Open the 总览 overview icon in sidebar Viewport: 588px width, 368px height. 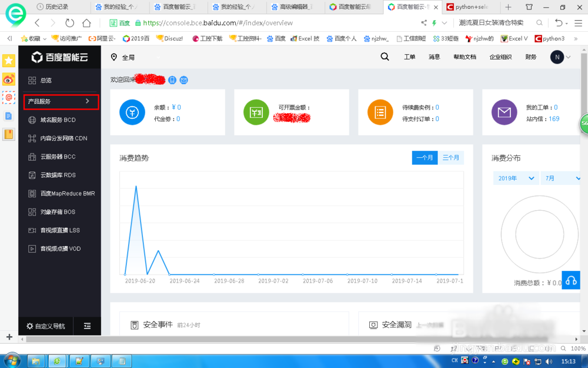coord(32,80)
